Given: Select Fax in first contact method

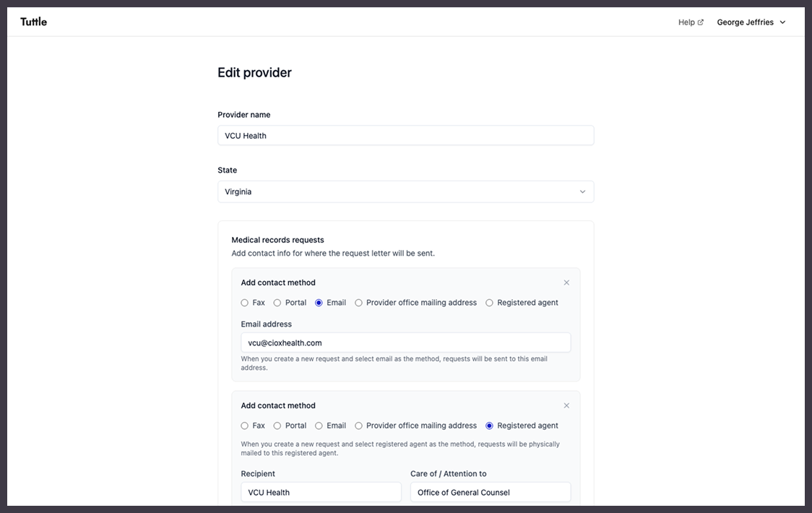Looking at the screenshot, I should (245, 303).
